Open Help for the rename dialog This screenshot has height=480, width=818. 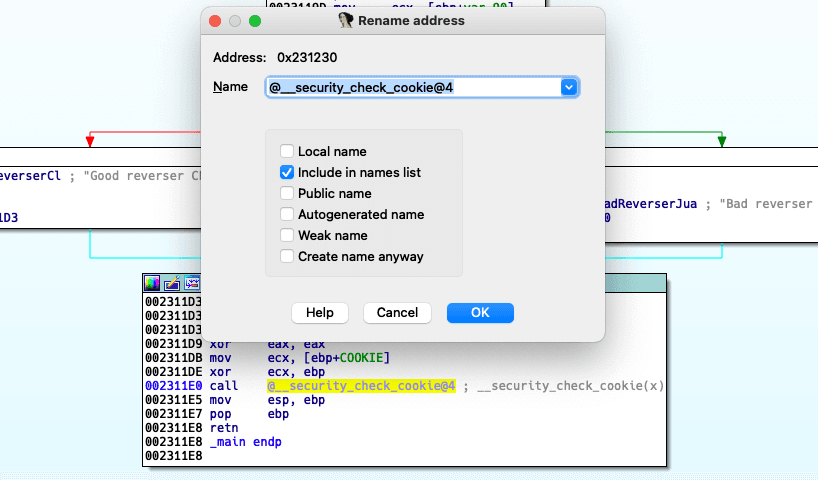[x=320, y=313]
